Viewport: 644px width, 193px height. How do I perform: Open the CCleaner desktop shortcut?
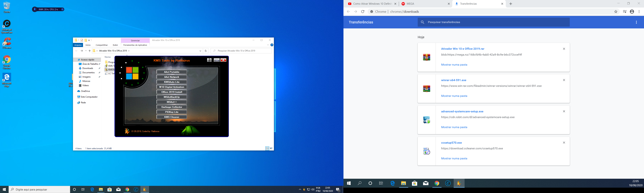click(7, 43)
